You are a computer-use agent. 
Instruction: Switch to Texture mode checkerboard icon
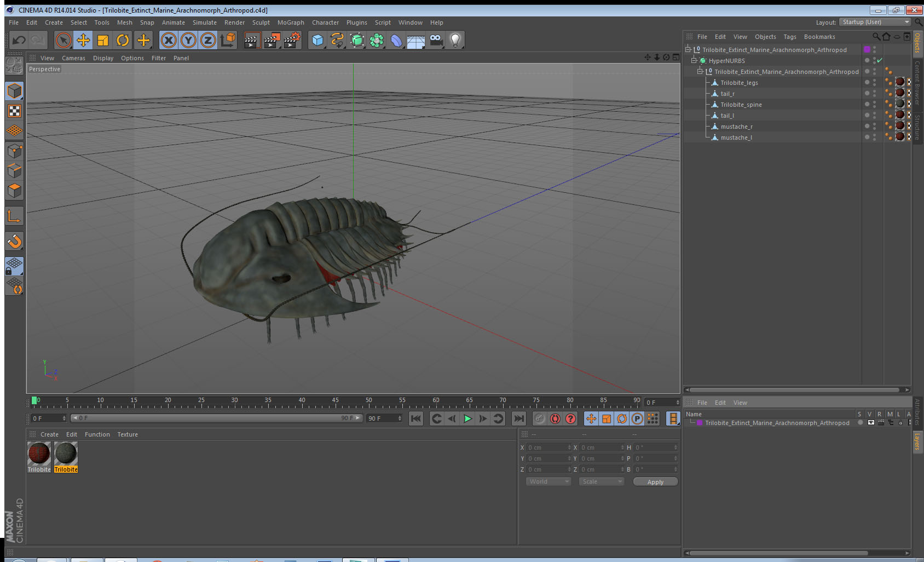pyautogui.click(x=14, y=111)
